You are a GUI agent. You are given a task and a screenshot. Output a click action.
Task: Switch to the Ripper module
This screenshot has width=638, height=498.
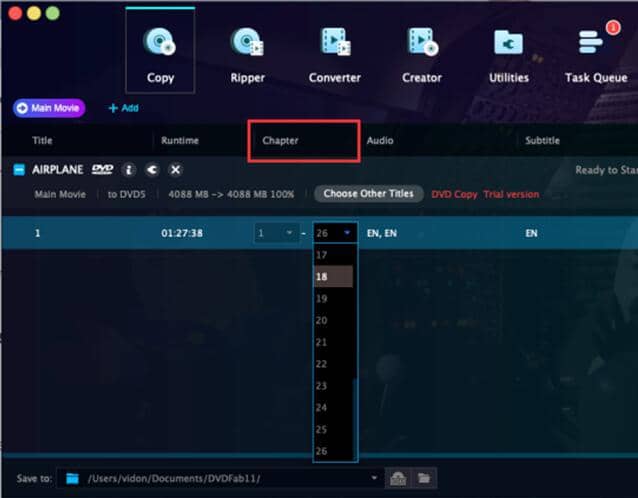point(247,55)
